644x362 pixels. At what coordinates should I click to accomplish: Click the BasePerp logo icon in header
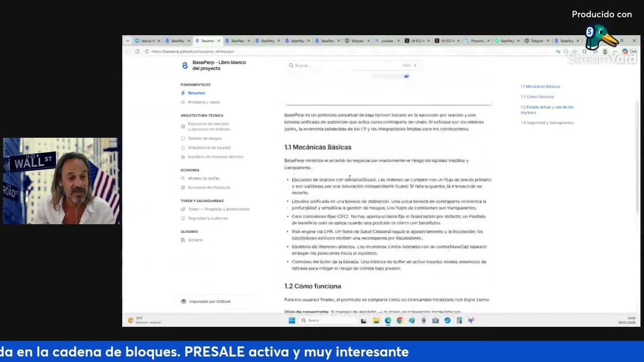tap(185, 65)
